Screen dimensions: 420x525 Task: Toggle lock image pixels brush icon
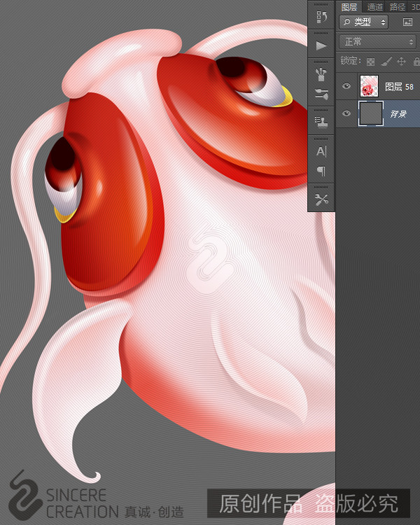(386, 62)
